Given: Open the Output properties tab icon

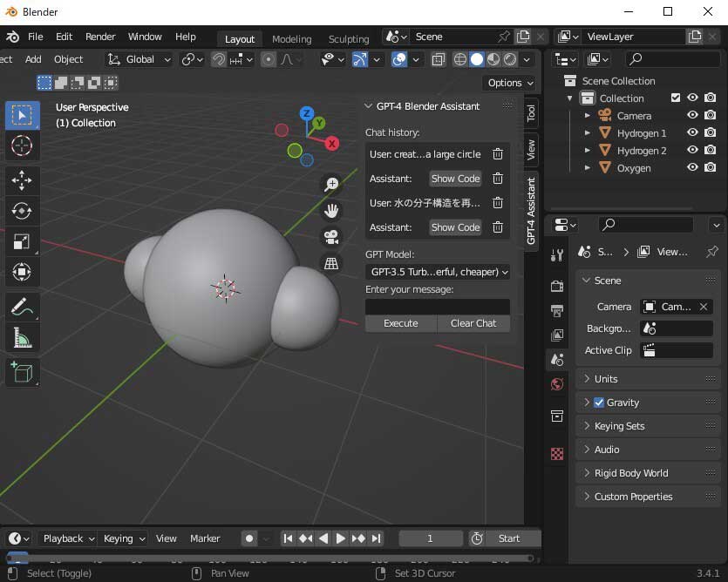Looking at the screenshot, I should tap(557, 310).
